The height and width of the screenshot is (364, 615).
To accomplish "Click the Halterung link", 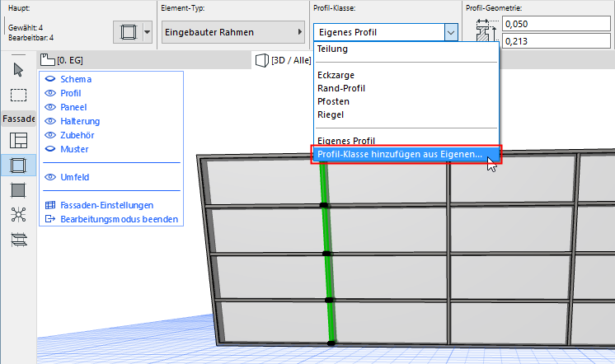I will point(80,121).
